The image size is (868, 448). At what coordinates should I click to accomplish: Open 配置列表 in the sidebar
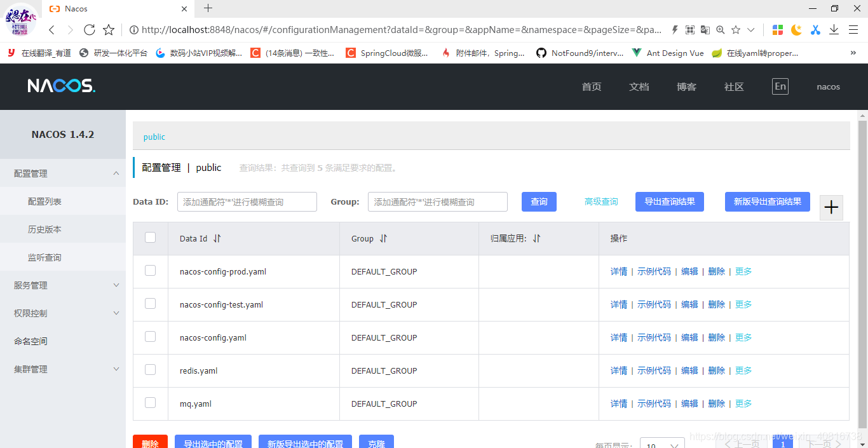(63, 201)
